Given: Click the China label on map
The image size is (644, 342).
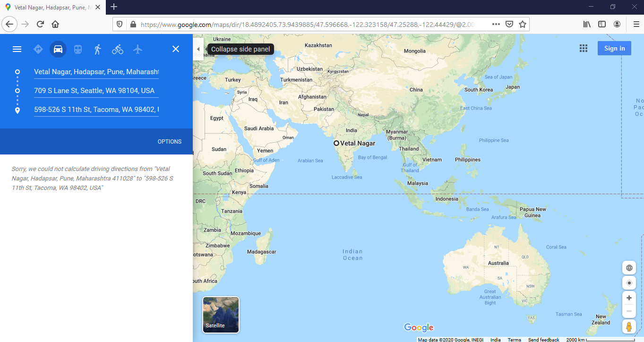Looking at the screenshot, I should pyautogui.click(x=416, y=90).
